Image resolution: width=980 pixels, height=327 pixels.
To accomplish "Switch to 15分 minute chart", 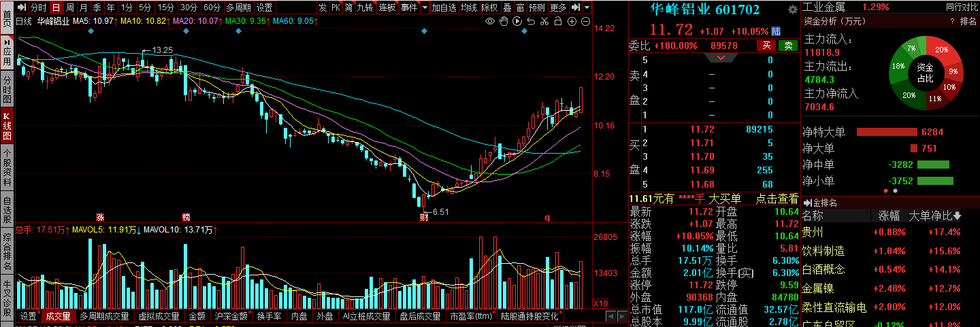I will click(165, 7).
